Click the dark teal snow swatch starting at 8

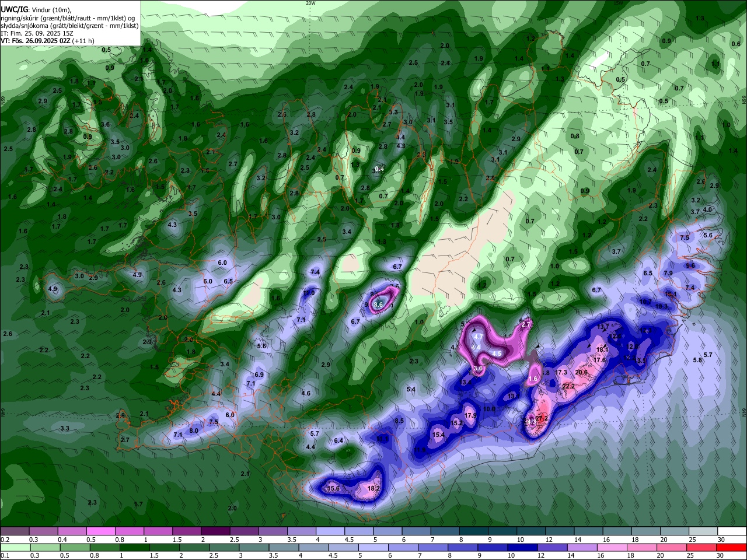(x=474, y=531)
